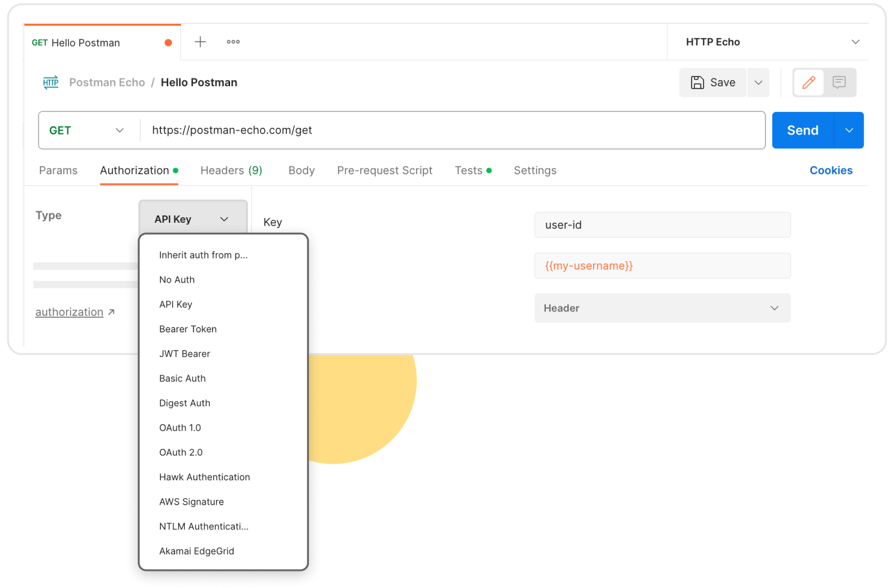Open the comments panel icon

pos(839,82)
